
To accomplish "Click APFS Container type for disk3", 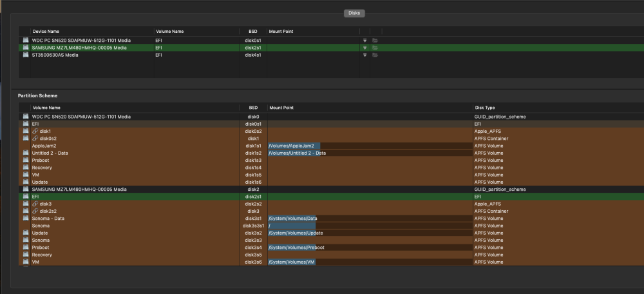I will coord(491,211).
